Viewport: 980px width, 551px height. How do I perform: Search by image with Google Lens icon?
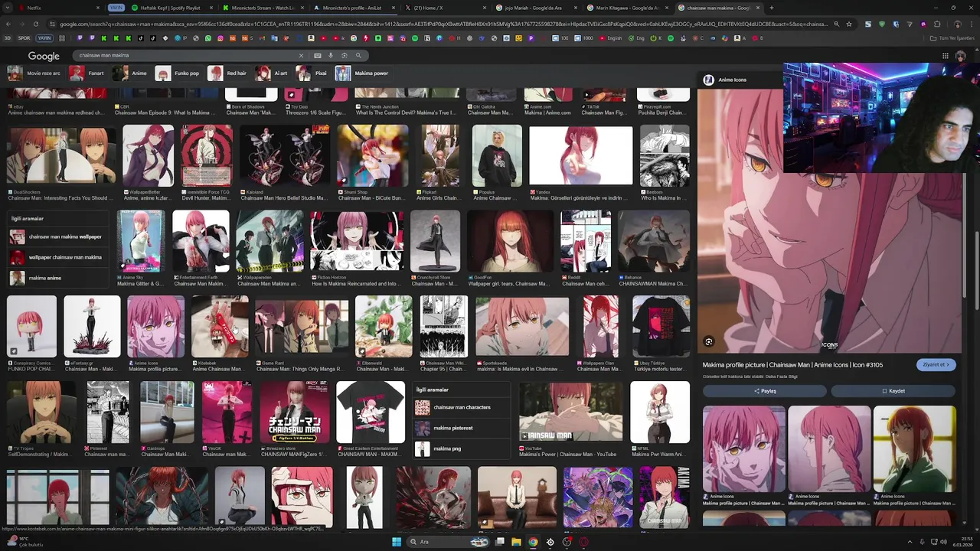[345, 55]
